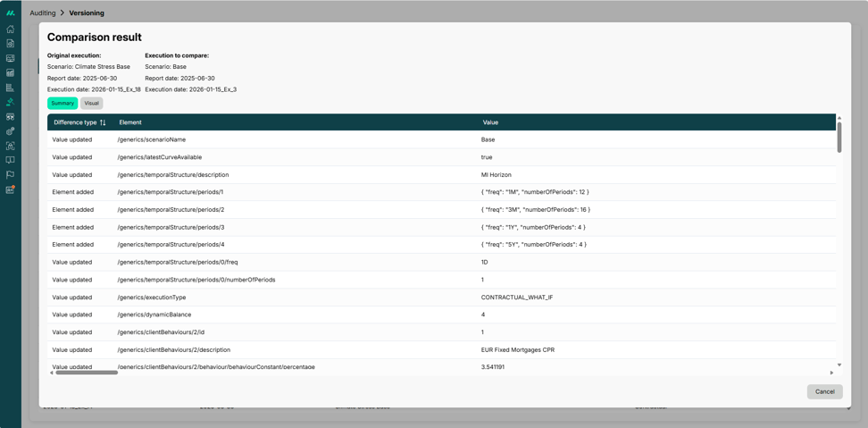Open the sidebar icon with orange notification dot
Viewport: 868px width, 428px height.
[10, 189]
